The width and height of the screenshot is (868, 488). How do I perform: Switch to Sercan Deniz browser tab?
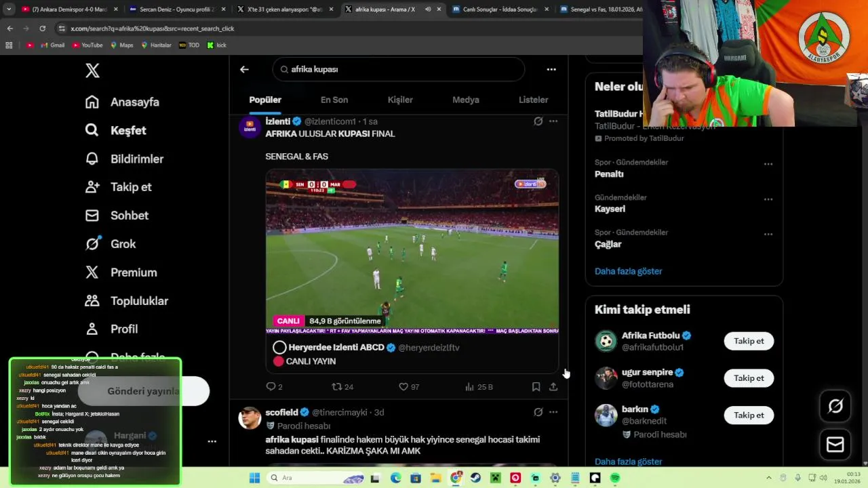176,9
